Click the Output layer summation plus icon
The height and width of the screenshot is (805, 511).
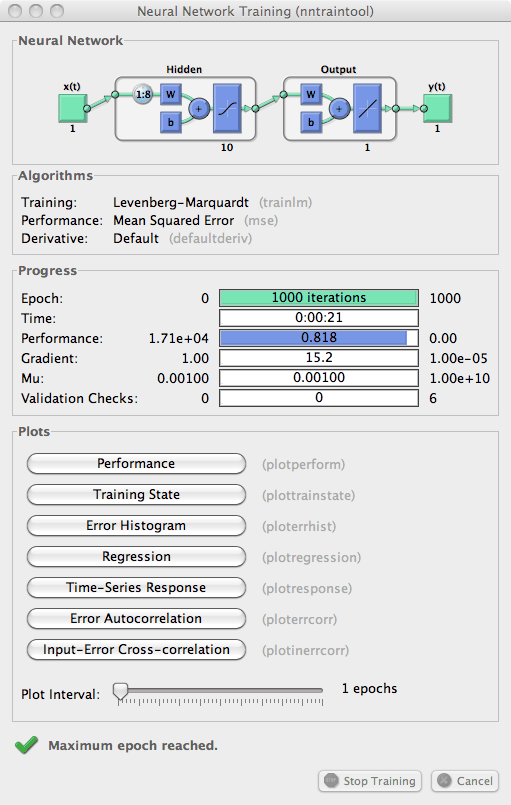click(339, 109)
